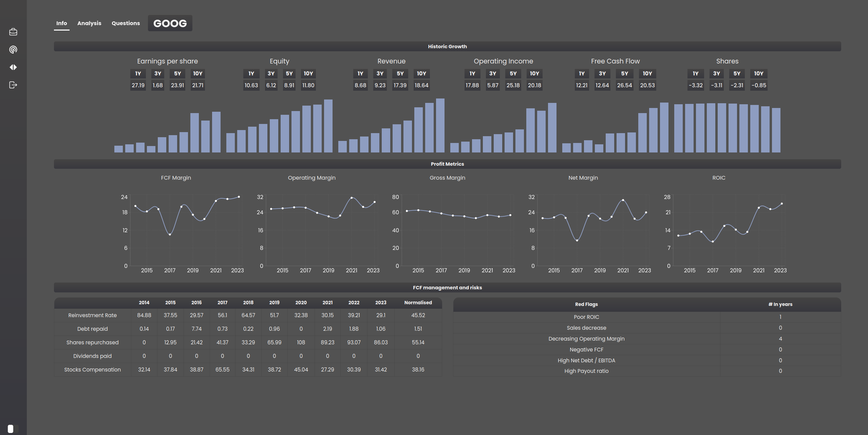Click the Shares heading

727,61
